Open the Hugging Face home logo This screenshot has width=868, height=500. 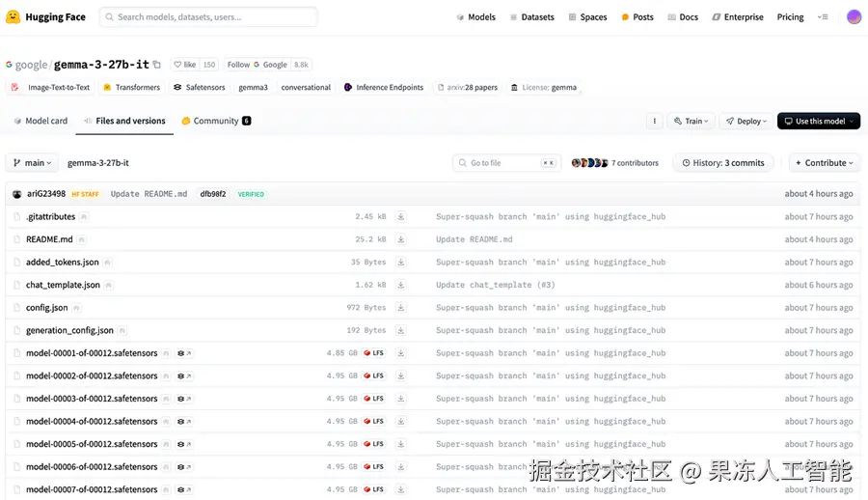[45, 17]
